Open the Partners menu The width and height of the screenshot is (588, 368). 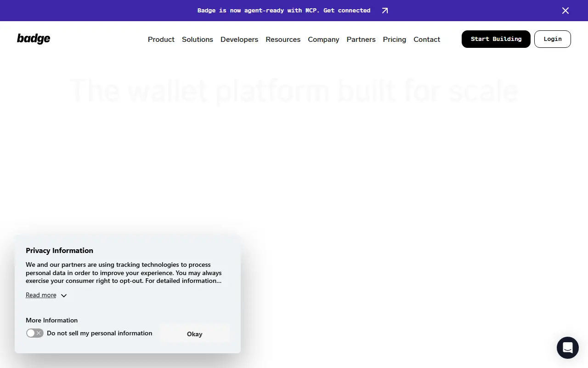(361, 40)
